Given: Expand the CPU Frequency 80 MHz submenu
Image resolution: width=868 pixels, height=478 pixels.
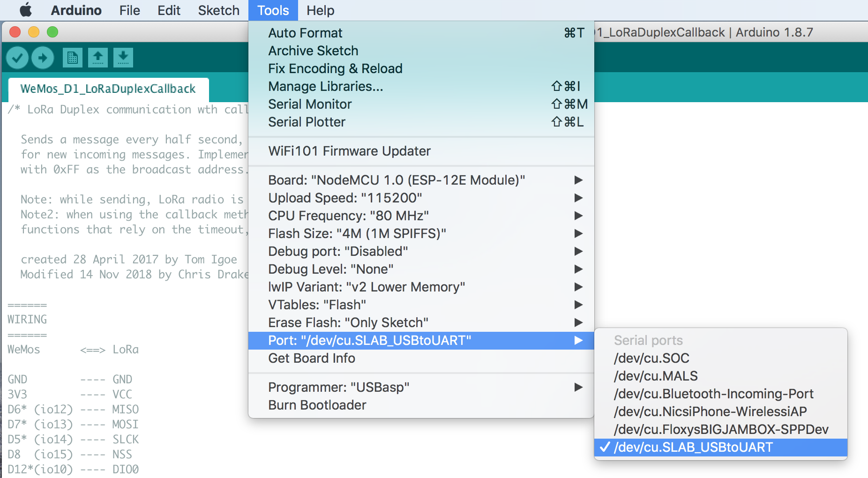Looking at the screenshot, I should (x=421, y=216).
